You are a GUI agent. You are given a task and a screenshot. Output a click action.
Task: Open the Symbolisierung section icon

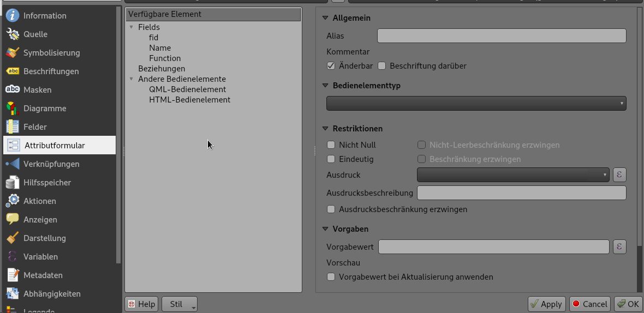coord(13,53)
